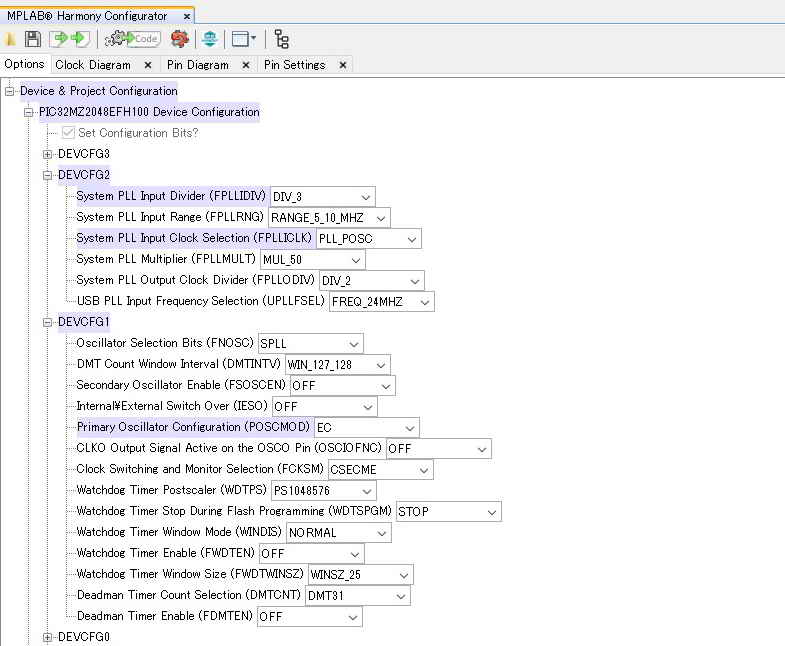Open the DMTINTV WIN_127_128 dropdown
Image resolution: width=785 pixels, height=646 pixels.
(337, 365)
